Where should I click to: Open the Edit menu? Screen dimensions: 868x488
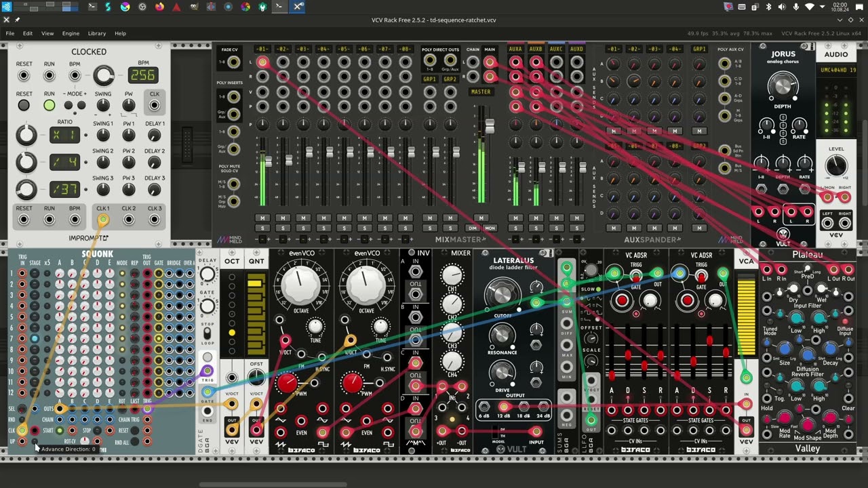coord(27,33)
